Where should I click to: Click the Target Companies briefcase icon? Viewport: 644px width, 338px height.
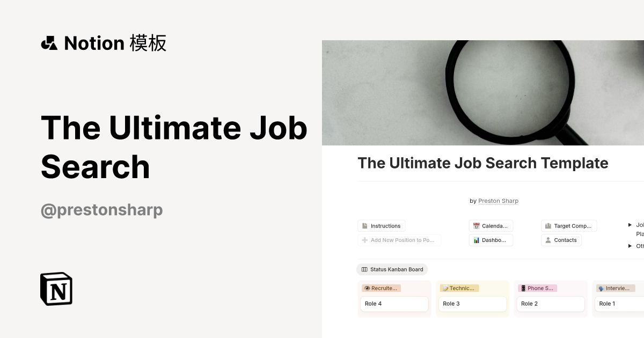548,226
